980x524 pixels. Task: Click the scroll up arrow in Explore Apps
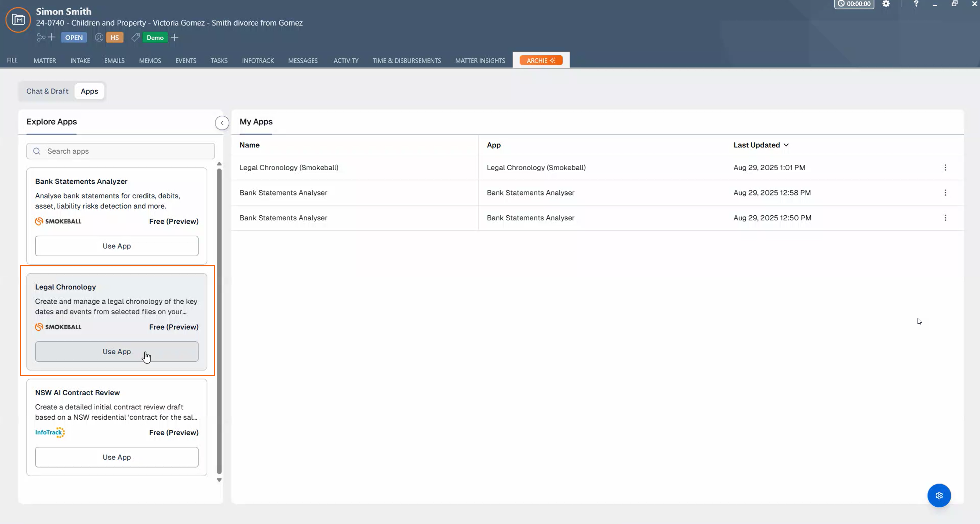(x=219, y=164)
